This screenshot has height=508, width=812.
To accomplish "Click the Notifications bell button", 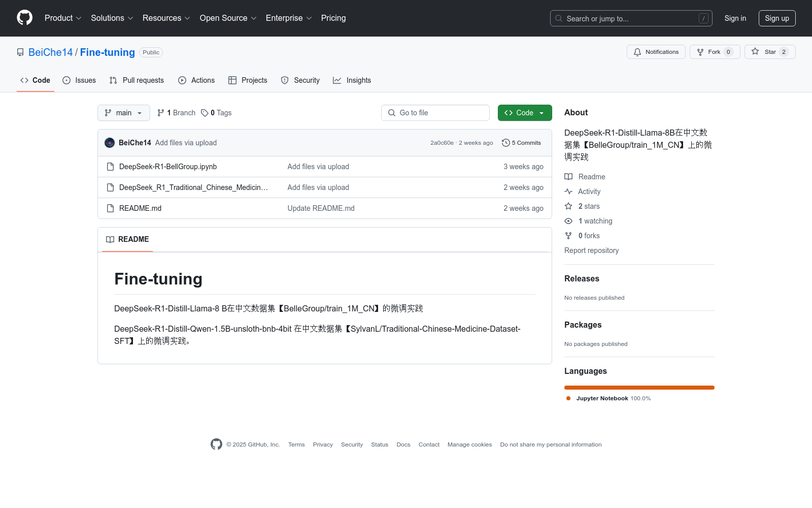I will pos(656,52).
